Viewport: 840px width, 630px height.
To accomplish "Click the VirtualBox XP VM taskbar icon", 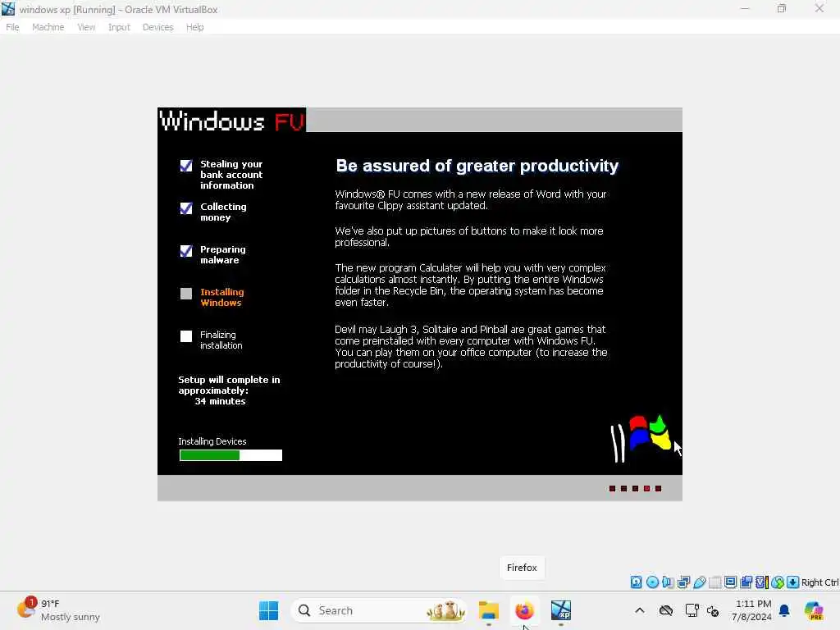I will click(x=560, y=610).
